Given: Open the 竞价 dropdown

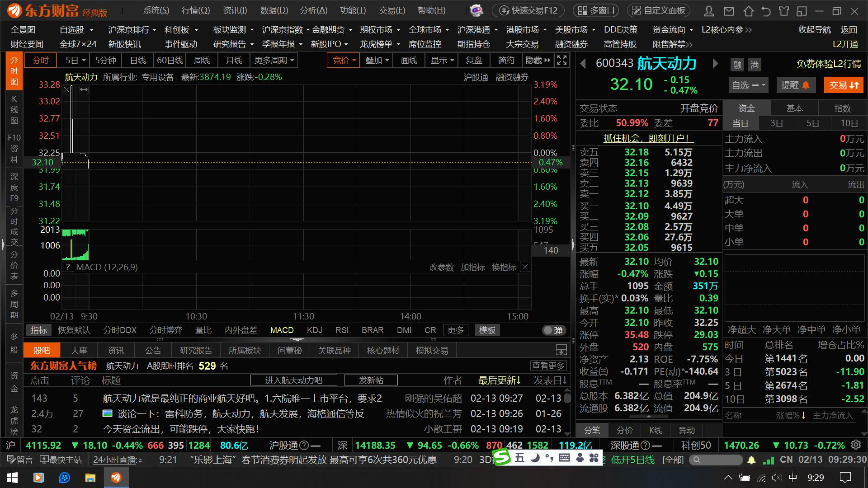Looking at the screenshot, I should coord(344,60).
